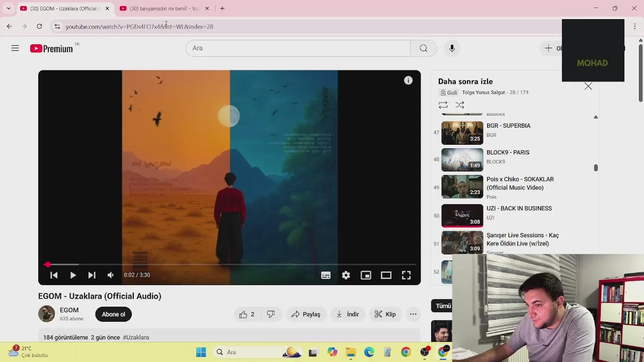The width and height of the screenshot is (644, 362).
Task: Open the Windows Start menu
Action: click(x=201, y=352)
